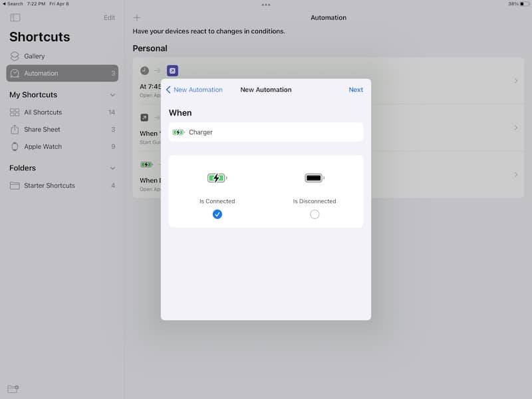Tap the three-dot multitasking menu
532x399 pixels.
click(266, 5)
